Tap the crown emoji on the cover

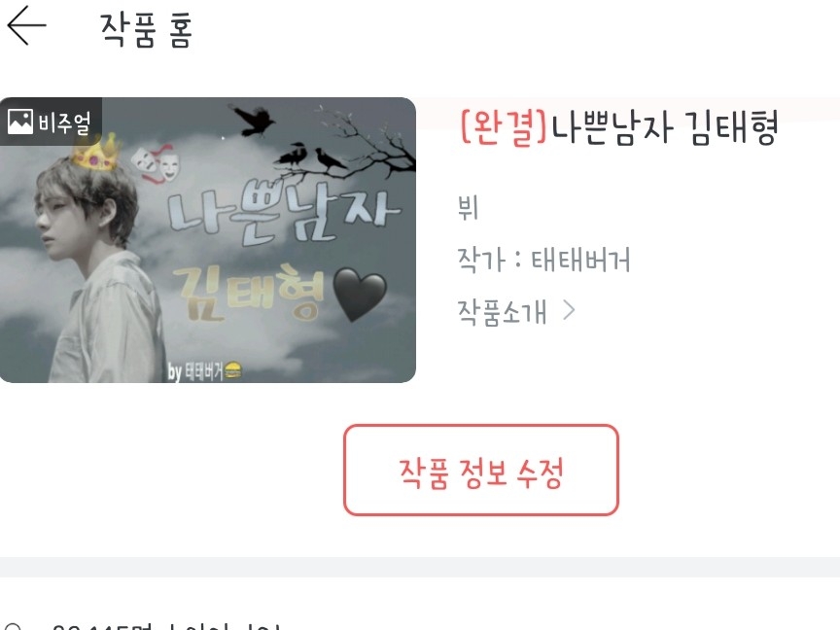coord(95,153)
